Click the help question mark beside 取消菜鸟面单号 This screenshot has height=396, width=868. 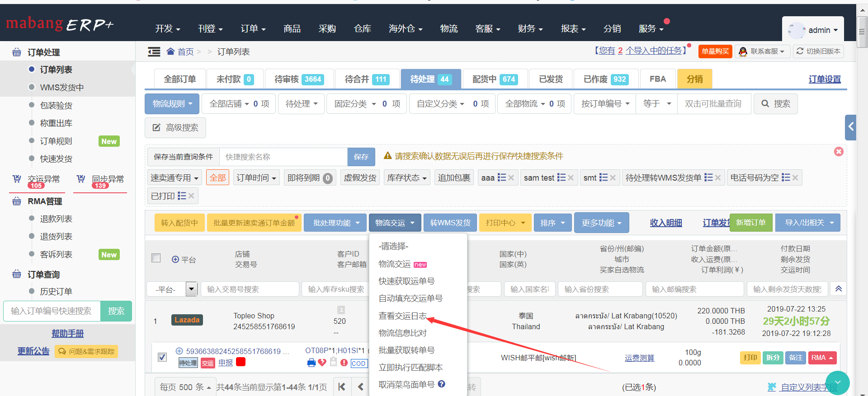442,384
